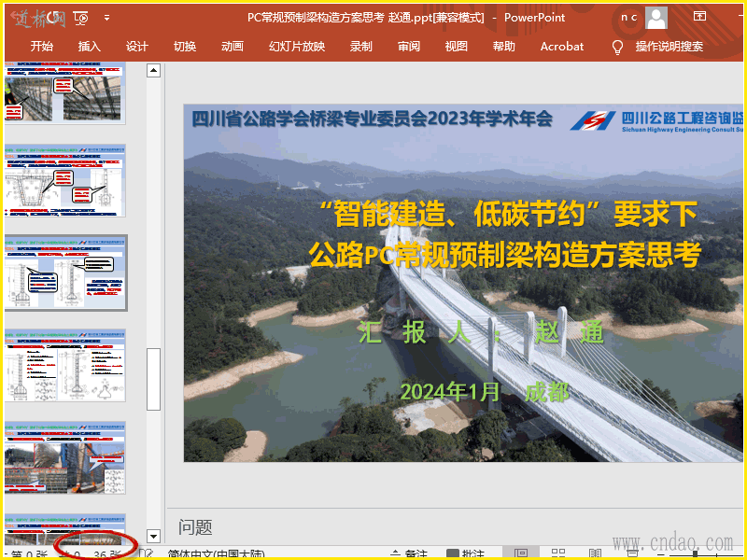The height and width of the screenshot is (560, 747).
Task: Open the Ribbon Display Options icon
Action: [699, 17]
